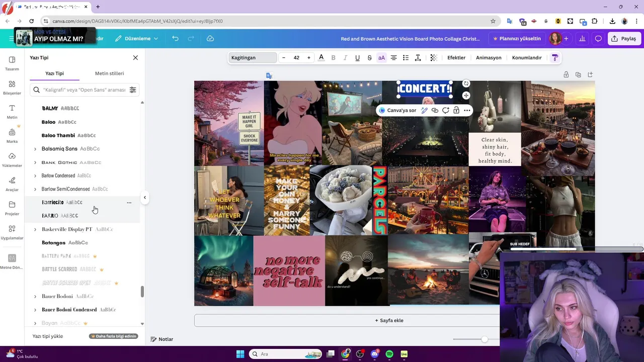Open Spotify from the taskbar

389,354
